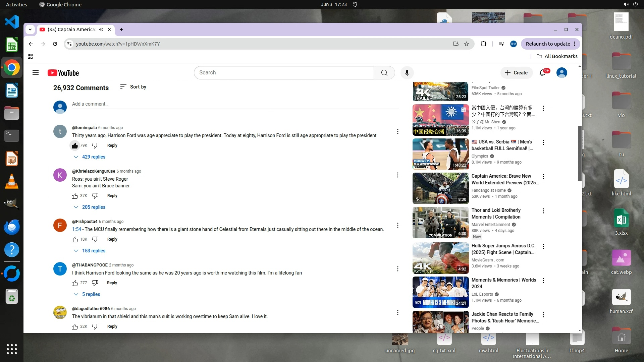Toggle like on @tomimpala's comment
Screen dimensions: 644x362
tap(75, 145)
